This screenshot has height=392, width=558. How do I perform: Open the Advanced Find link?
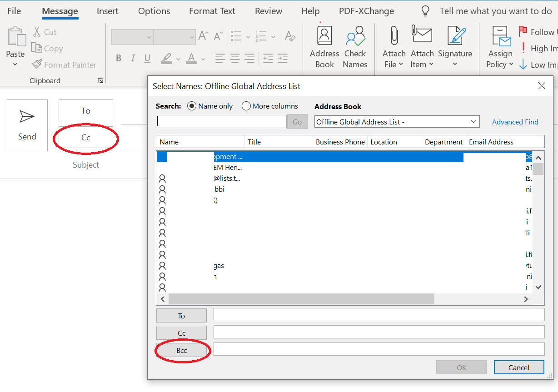click(515, 122)
